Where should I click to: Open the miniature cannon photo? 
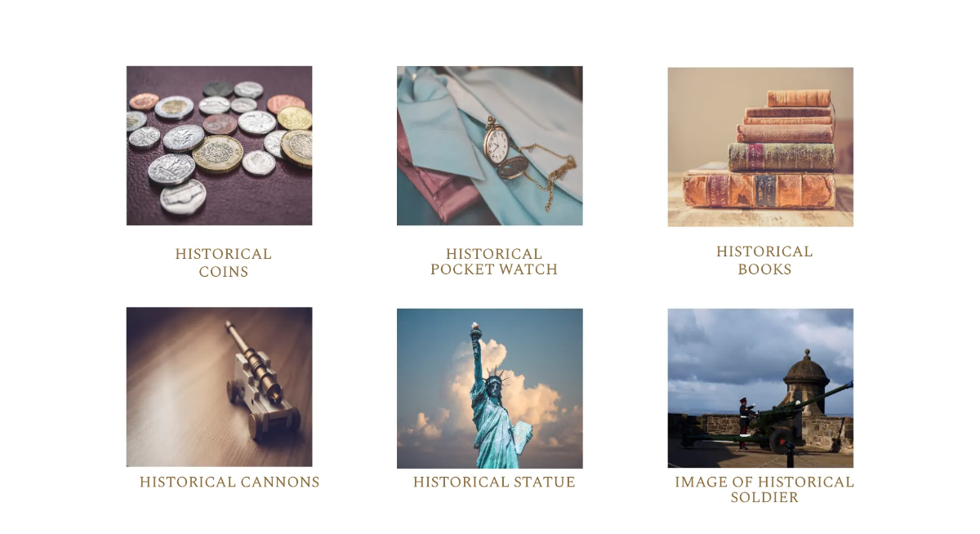pyautogui.click(x=219, y=387)
